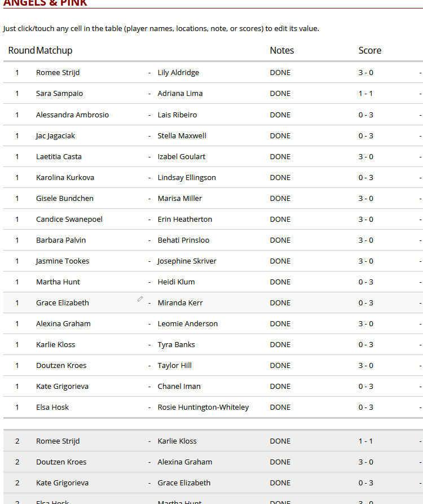Change the Gisele Bundchen vs Marisa Miller score
Image resolution: width=423 pixels, height=504 pixels.
pyautogui.click(x=365, y=198)
